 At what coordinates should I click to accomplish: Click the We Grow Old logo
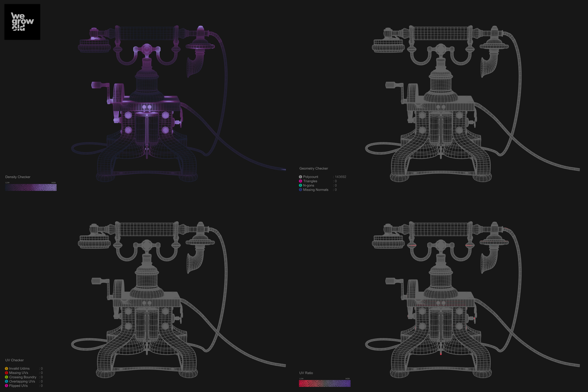(x=22, y=22)
